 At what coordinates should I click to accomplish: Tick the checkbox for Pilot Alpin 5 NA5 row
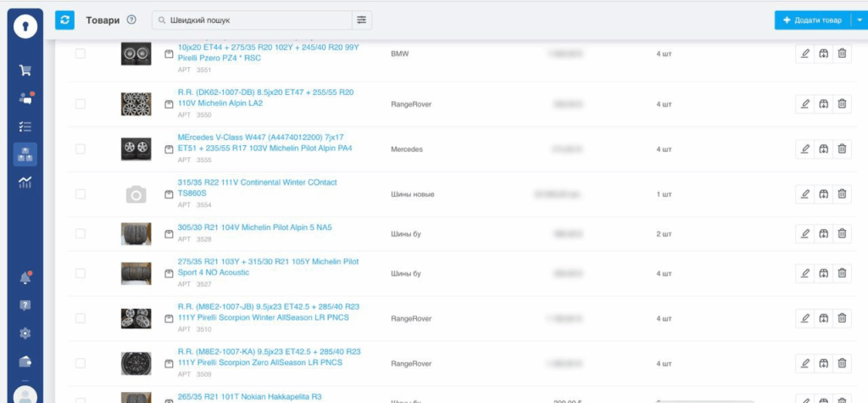click(x=81, y=233)
